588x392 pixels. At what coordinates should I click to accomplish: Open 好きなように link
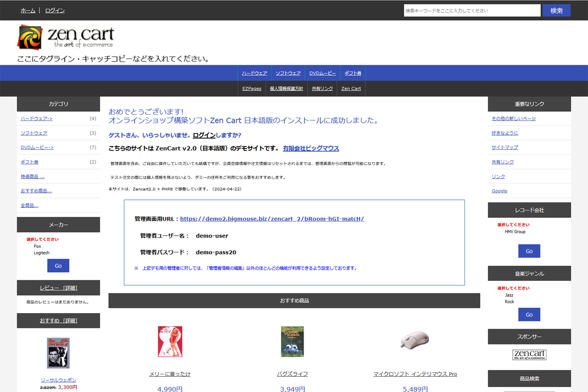(505, 133)
